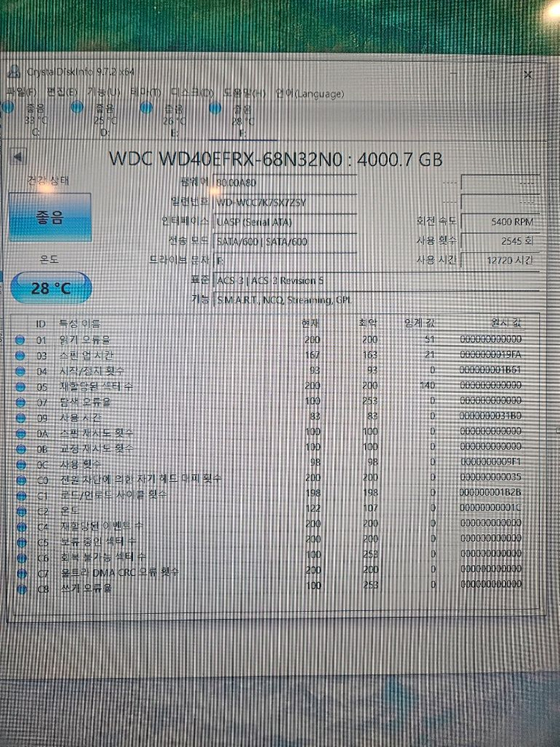The height and width of the screenshot is (747, 560).
Task: Click status icon for ID 0C 사용 횟수
Action: [x=21, y=465]
